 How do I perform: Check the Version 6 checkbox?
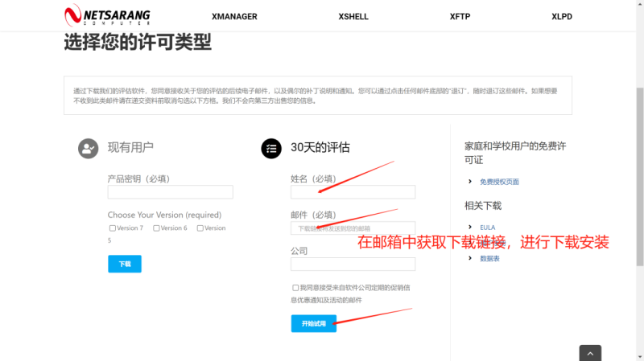point(156,228)
